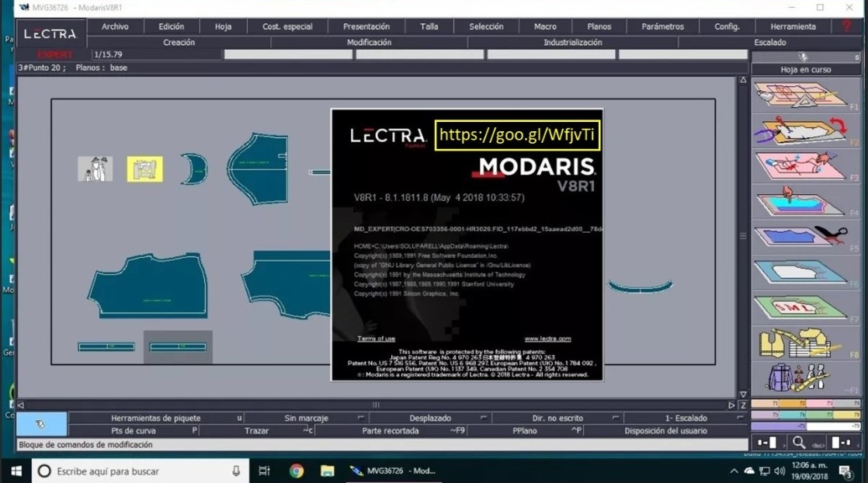868x483 pixels.
Task: Toggle Herramientas de piquete
Action: point(156,419)
